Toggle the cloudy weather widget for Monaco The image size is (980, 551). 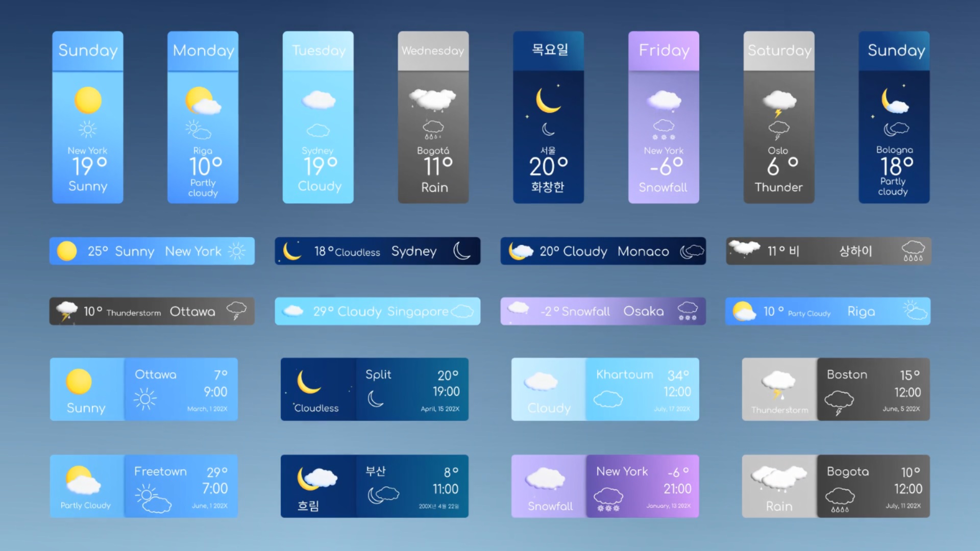click(604, 251)
